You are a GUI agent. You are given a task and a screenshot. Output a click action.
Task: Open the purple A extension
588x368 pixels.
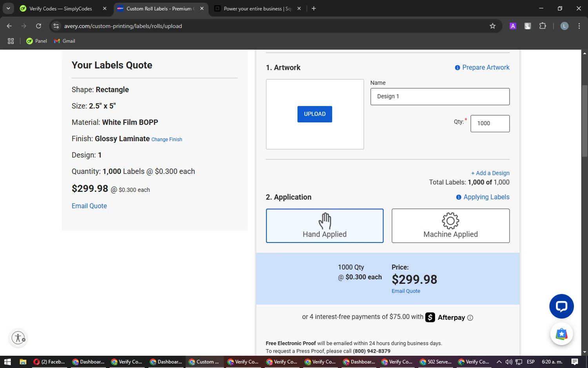tap(513, 26)
